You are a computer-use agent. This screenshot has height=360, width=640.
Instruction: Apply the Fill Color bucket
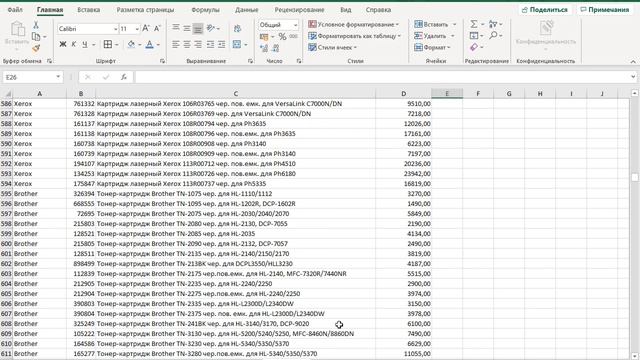131,44
